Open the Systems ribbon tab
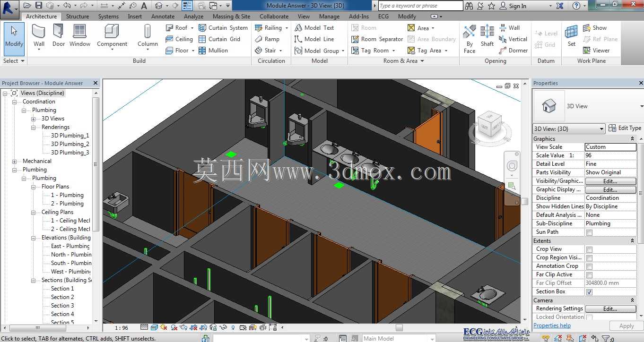 108,16
